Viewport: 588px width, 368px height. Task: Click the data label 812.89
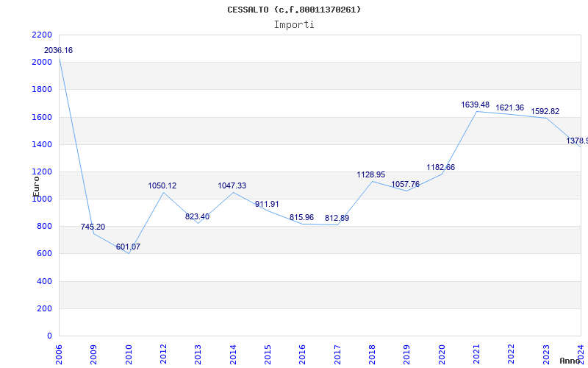click(x=337, y=218)
